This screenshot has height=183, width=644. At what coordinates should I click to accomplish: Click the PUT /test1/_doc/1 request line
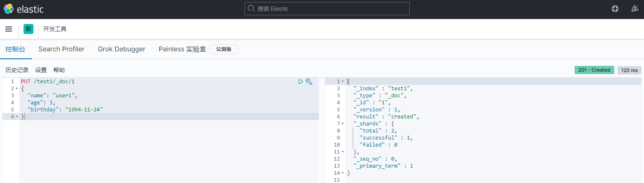48,82
